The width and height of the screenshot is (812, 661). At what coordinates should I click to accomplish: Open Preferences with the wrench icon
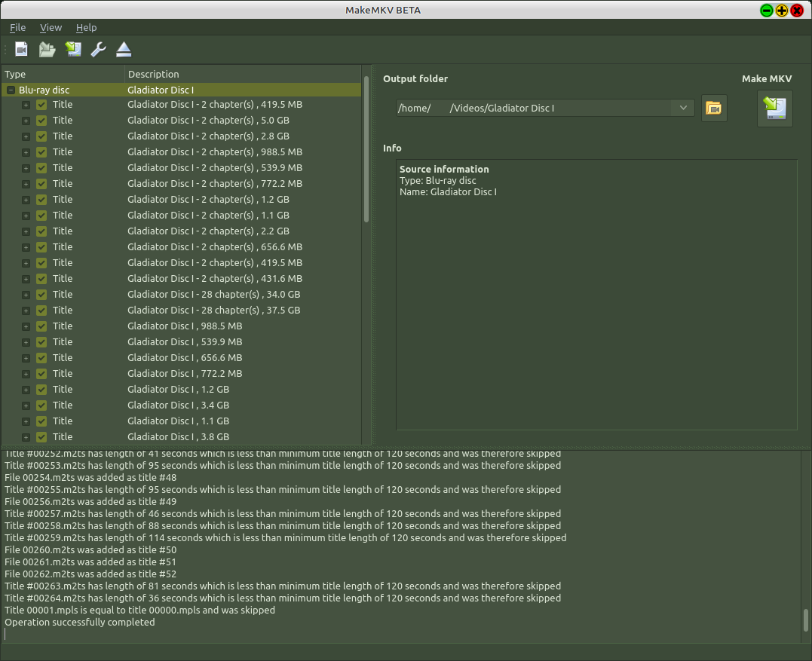click(x=99, y=49)
